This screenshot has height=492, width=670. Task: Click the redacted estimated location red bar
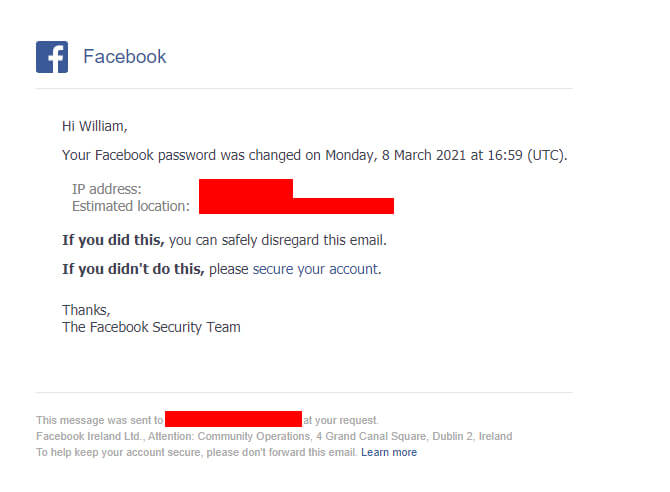pyautogui.click(x=296, y=206)
